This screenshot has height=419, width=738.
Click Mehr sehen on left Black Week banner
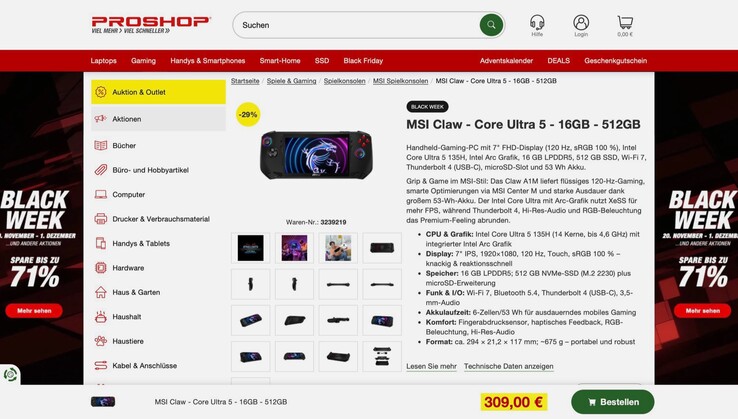(34, 311)
